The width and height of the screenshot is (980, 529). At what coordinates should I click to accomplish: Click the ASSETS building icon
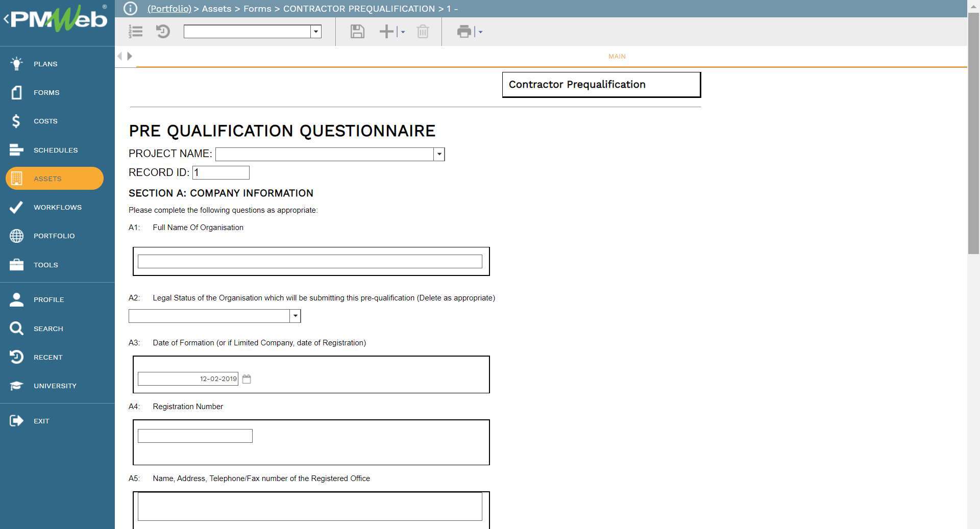coord(17,178)
